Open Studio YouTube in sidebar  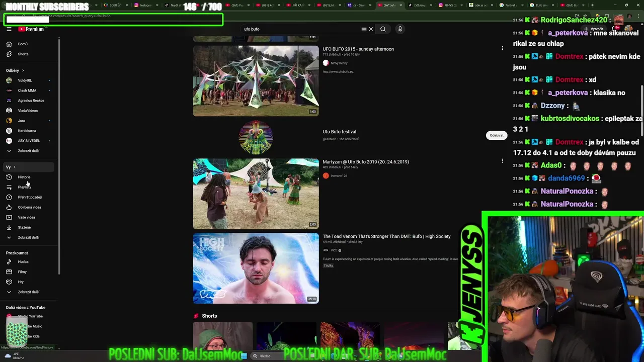tap(30, 316)
